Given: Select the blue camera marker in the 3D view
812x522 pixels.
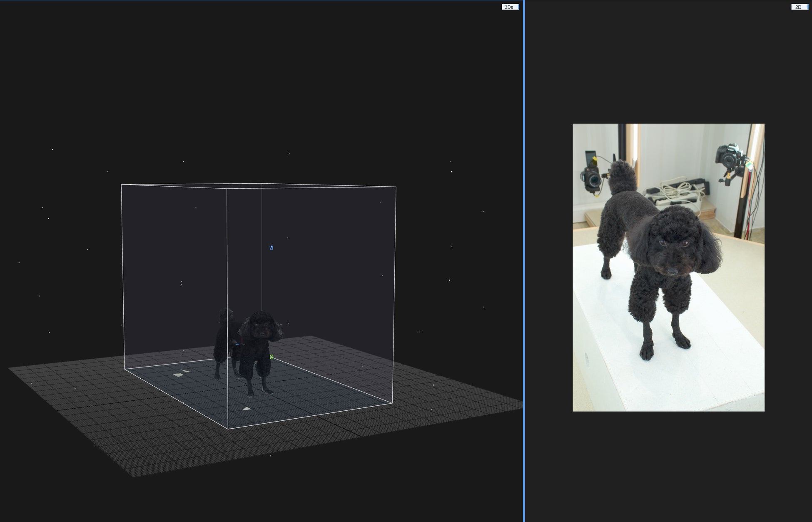Looking at the screenshot, I should (271, 247).
